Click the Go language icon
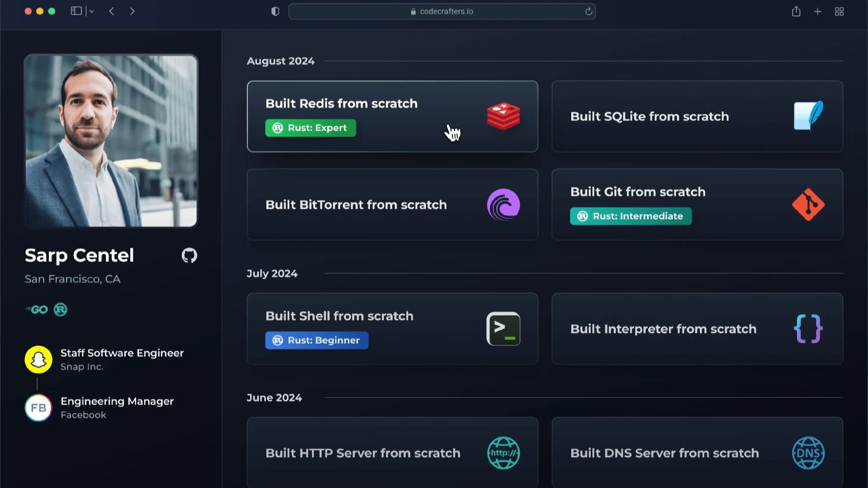The width and height of the screenshot is (868, 488). (37, 310)
